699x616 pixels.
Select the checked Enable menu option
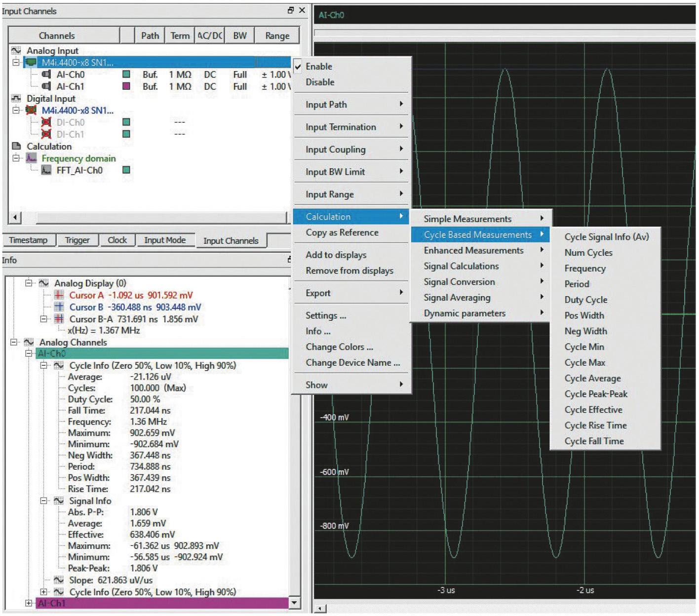[x=351, y=66]
